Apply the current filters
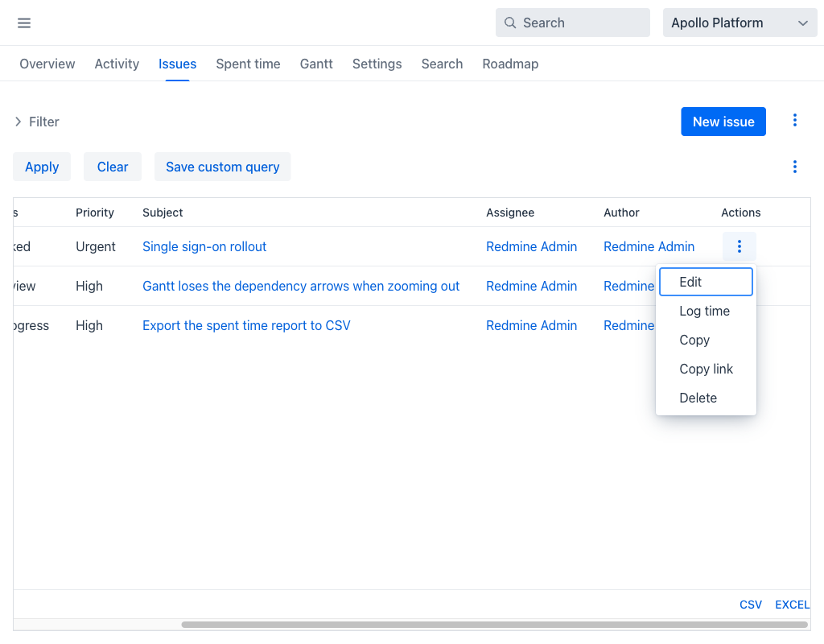The width and height of the screenshot is (824, 644). pos(42,167)
